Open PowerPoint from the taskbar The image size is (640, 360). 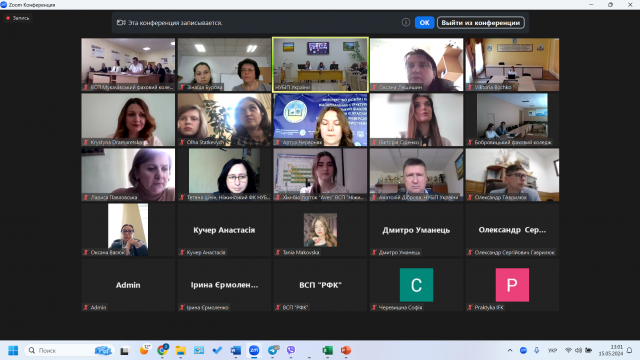(346, 350)
